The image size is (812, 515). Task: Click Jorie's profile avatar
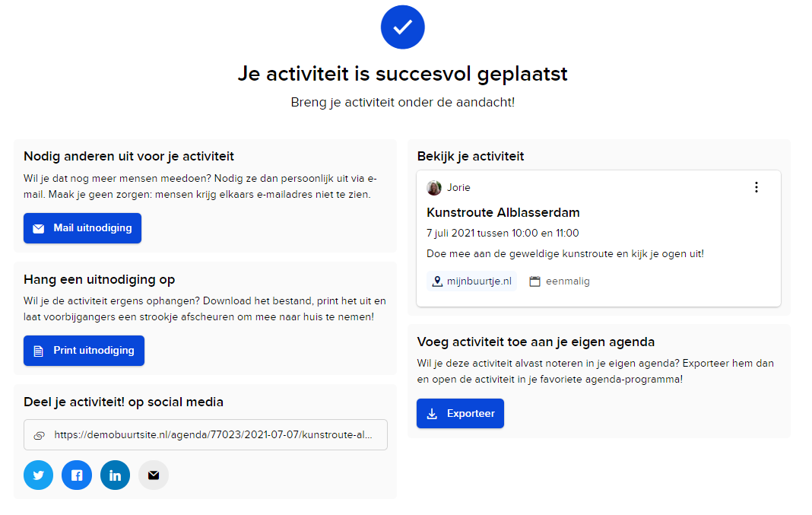(434, 188)
